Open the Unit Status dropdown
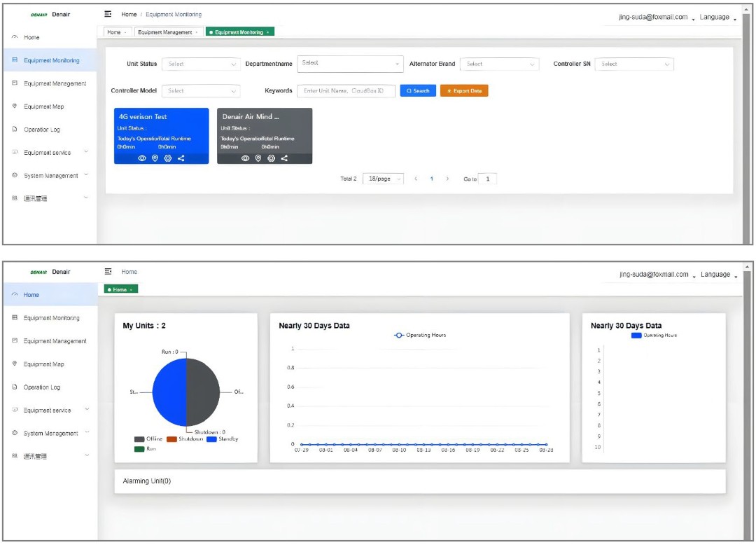756x545 pixels. tap(201, 64)
